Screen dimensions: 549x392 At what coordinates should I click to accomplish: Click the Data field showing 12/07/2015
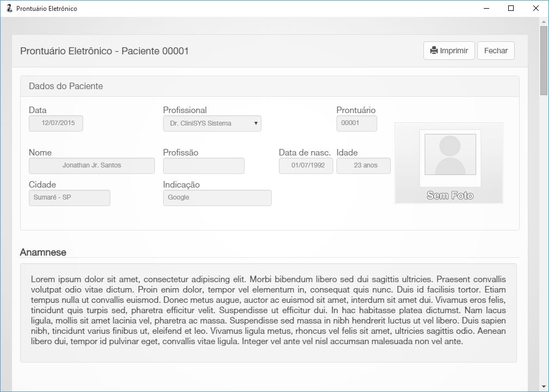(x=56, y=123)
